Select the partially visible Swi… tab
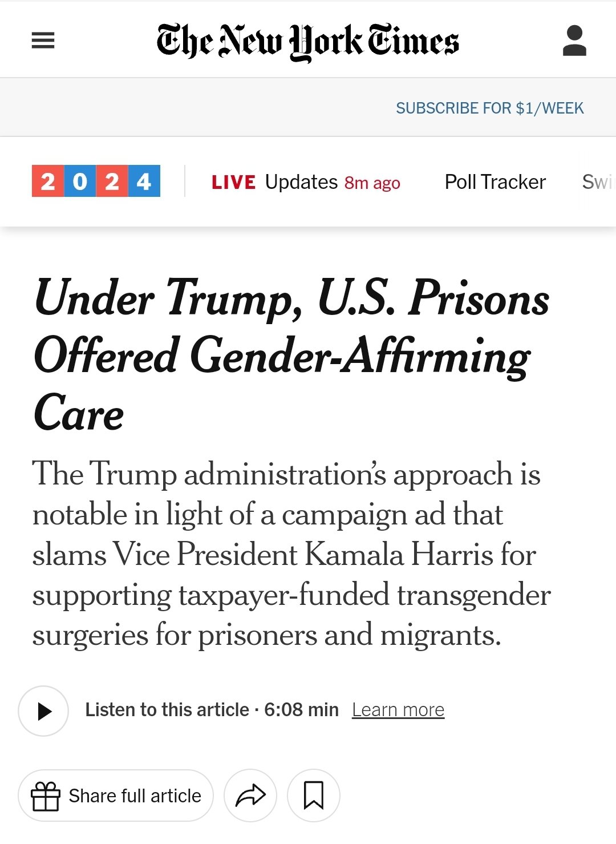This screenshot has height=844, width=616. tap(597, 182)
